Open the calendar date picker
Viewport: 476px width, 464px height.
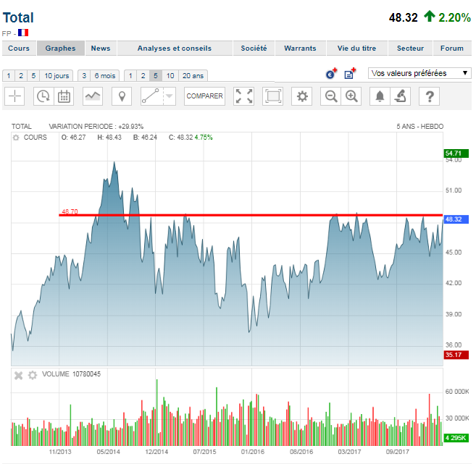pos(64,96)
